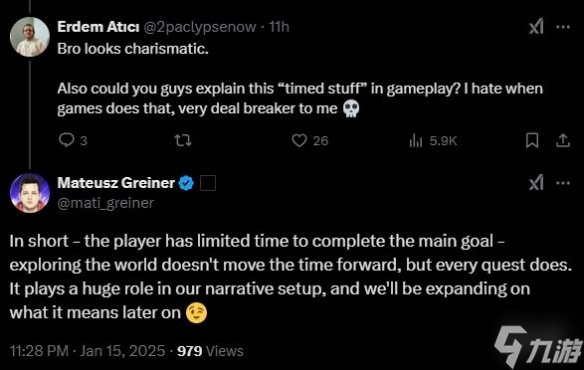Bookmark Erdem Atıcı's tweet

532,140
